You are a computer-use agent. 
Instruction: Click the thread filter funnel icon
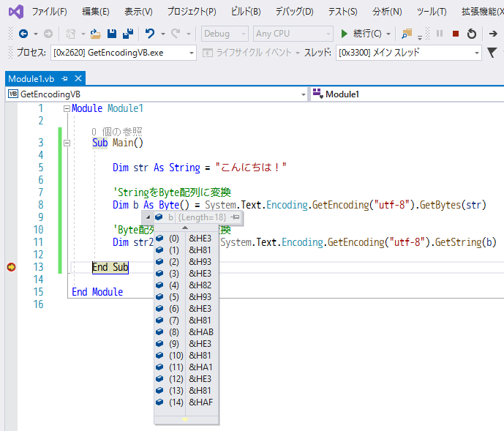tap(492, 53)
